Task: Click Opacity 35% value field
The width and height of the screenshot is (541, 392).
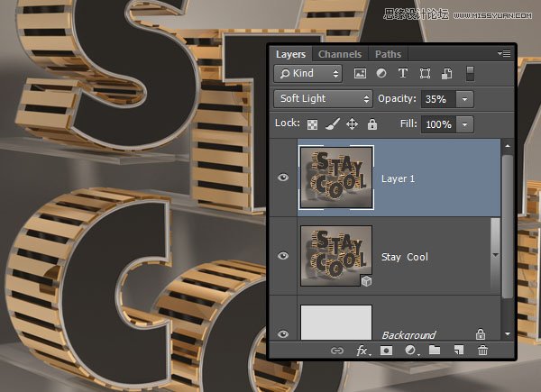Action: [438, 99]
